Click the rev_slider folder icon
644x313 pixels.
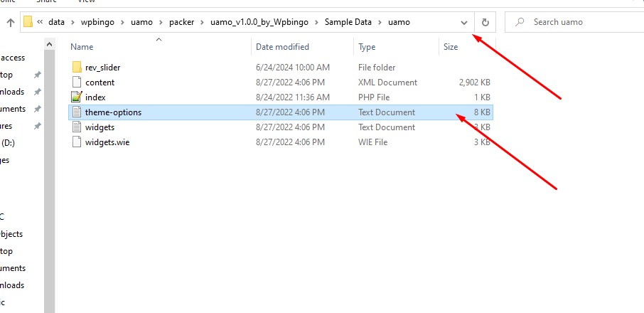77,68
